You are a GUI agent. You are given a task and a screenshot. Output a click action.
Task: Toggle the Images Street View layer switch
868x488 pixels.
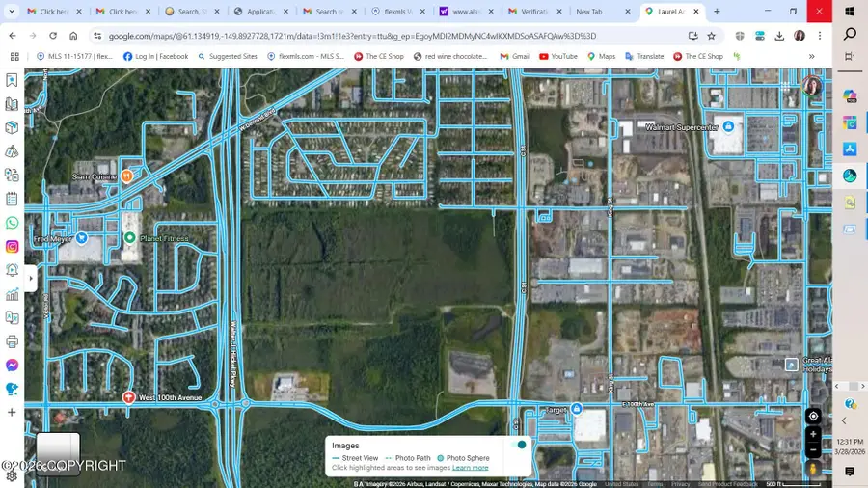[521, 445]
